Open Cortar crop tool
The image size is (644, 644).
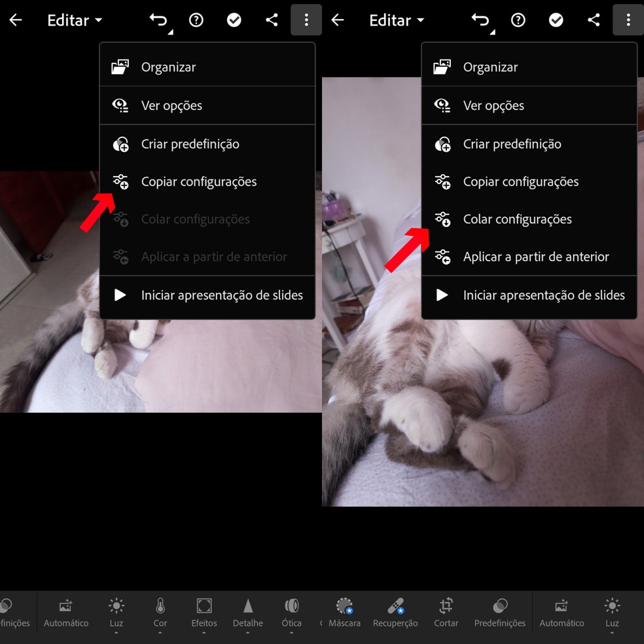click(446, 613)
